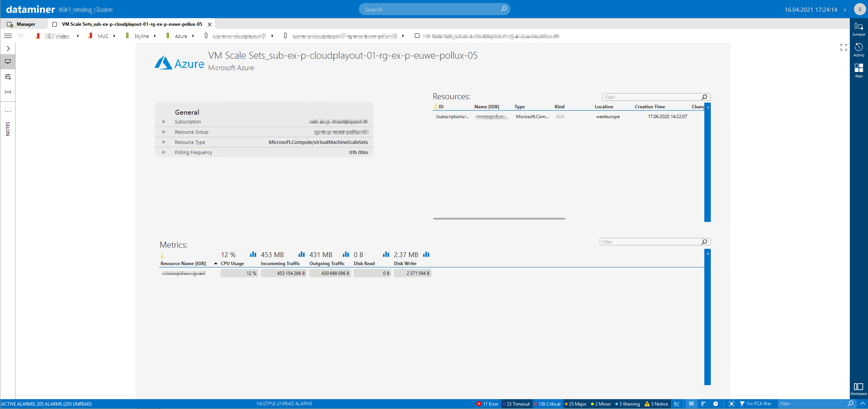The height and width of the screenshot is (409, 868).
Task: Filter alarms by 11 Error
Action: [x=487, y=404]
